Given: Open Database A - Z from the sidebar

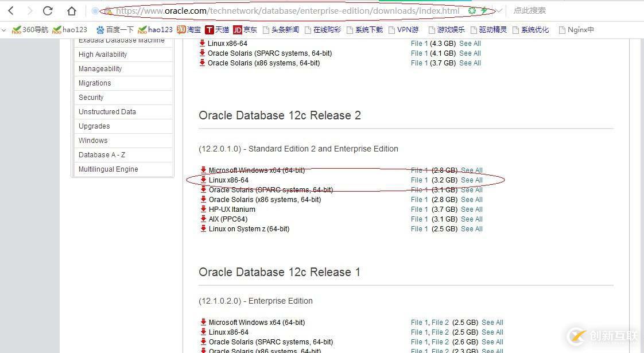Looking at the screenshot, I should (102, 154).
